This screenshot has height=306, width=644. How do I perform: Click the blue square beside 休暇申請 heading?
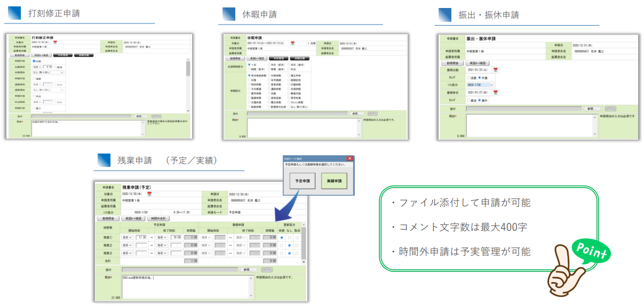coord(228,14)
